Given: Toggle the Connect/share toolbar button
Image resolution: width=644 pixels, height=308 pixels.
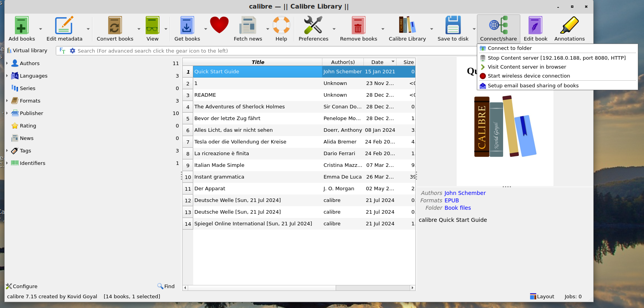Looking at the screenshot, I should tap(498, 29).
